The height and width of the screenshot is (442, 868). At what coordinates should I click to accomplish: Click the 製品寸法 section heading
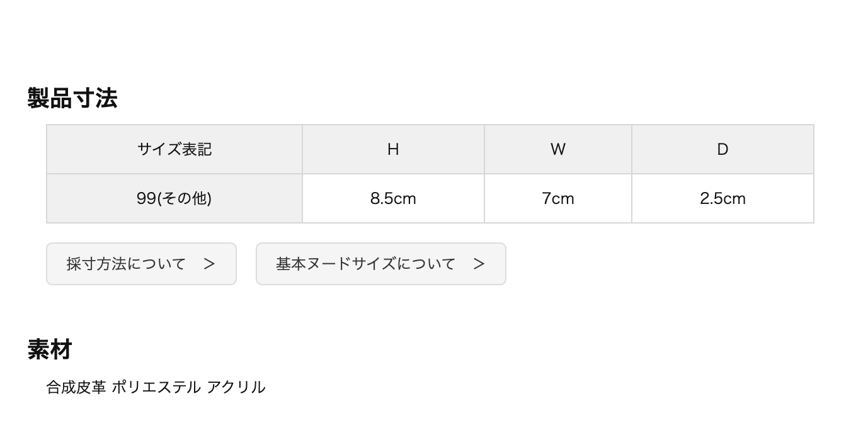72,98
